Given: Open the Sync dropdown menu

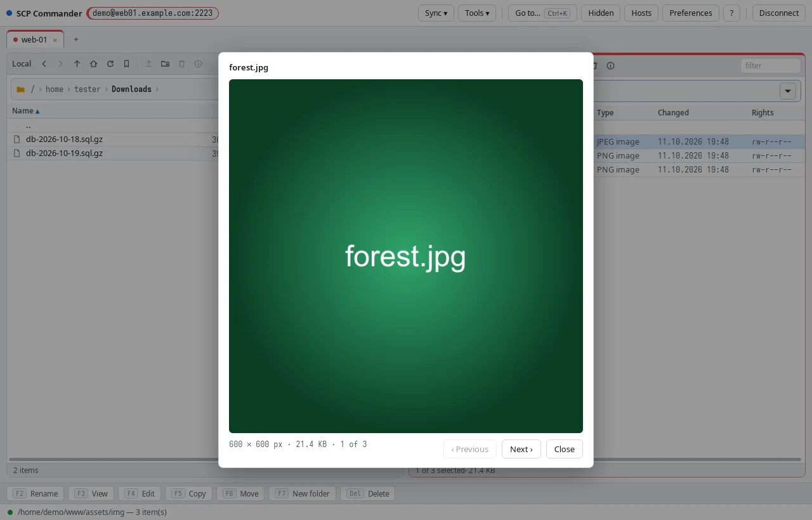Looking at the screenshot, I should [436, 13].
